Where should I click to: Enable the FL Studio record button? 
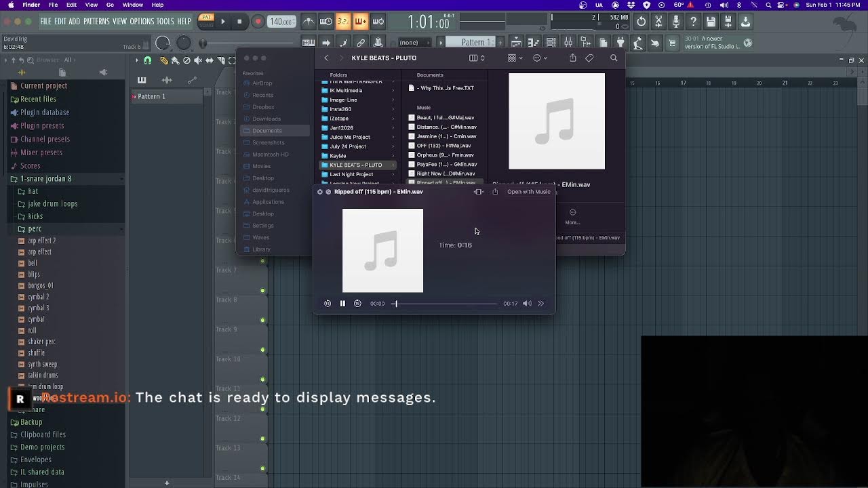[258, 22]
